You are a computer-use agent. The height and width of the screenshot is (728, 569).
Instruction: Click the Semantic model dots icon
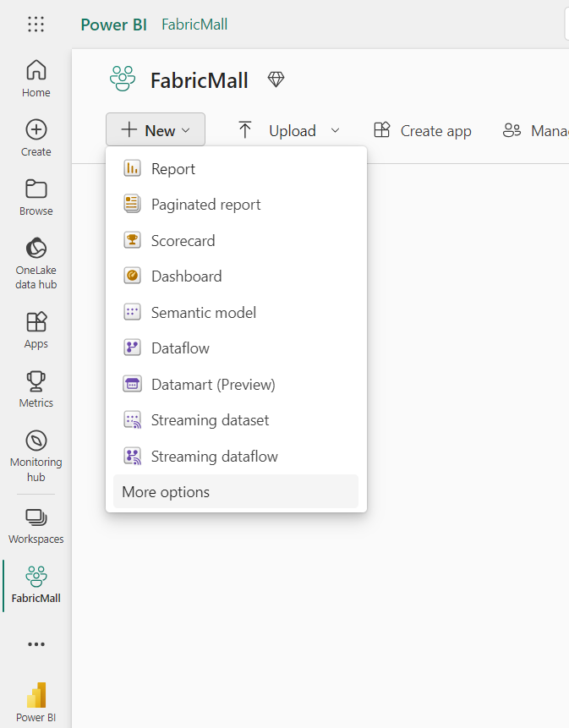coord(132,312)
